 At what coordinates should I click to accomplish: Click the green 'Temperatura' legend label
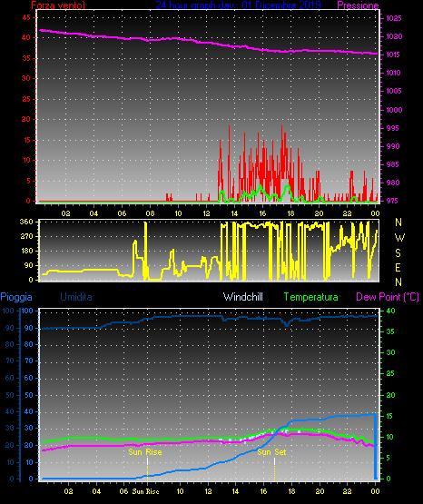[x=311, y=297]
